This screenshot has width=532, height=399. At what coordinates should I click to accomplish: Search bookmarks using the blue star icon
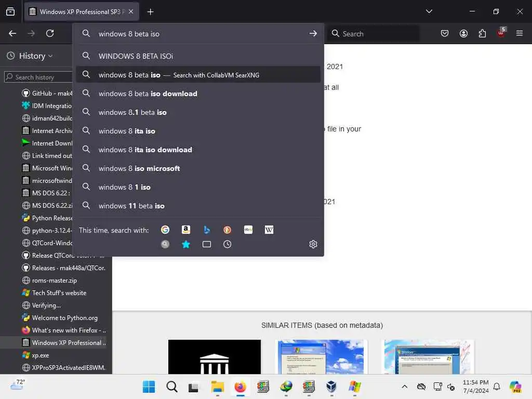tap(186, 244)
